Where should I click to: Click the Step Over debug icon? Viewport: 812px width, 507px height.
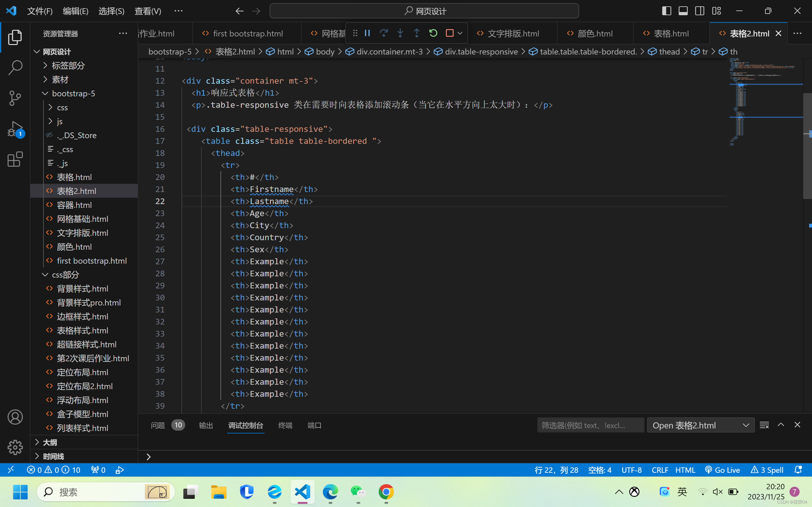[x=383, y=33]
